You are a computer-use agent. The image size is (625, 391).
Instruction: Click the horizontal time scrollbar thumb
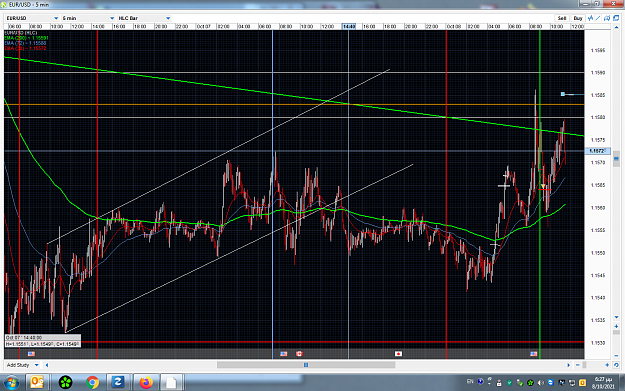point(306,365)
